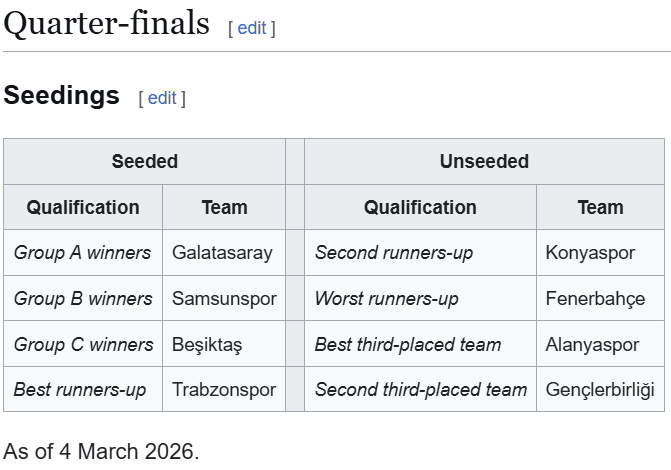Click the Best runners-up cell
The height and width of the screenshot is (470, 671).
(x=80, y=390)
